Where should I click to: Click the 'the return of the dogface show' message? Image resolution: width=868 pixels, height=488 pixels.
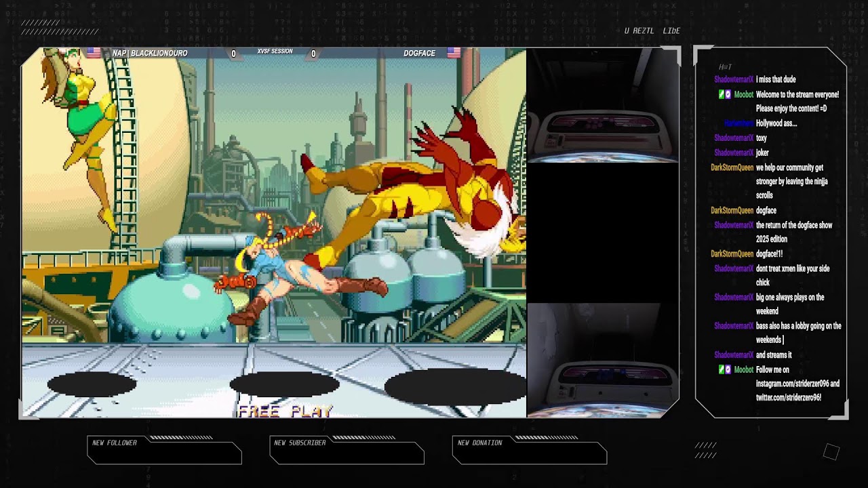[x=793, y=232]
